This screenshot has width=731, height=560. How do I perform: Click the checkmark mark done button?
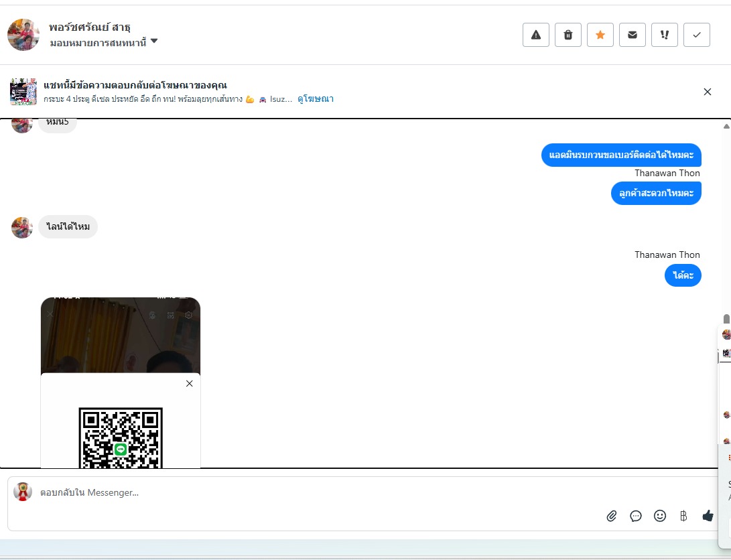tap(697, 35)
